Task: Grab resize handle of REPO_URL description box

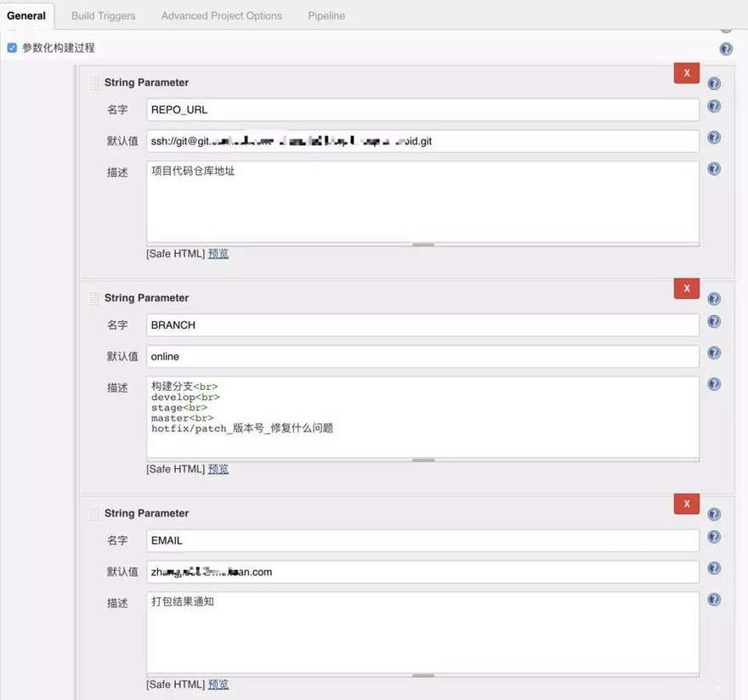Action: [423, 245]
